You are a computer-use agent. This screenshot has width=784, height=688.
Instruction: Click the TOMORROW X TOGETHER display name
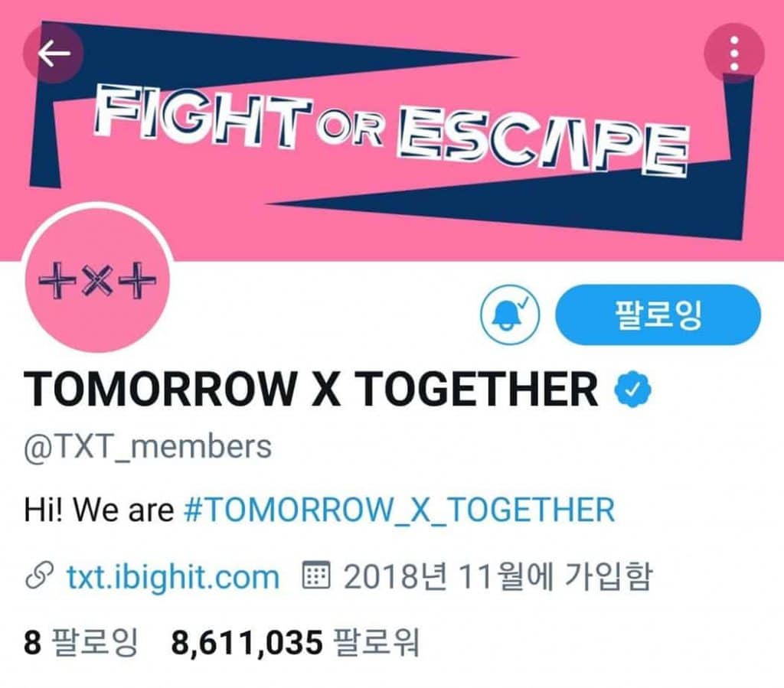pos(311,390)
